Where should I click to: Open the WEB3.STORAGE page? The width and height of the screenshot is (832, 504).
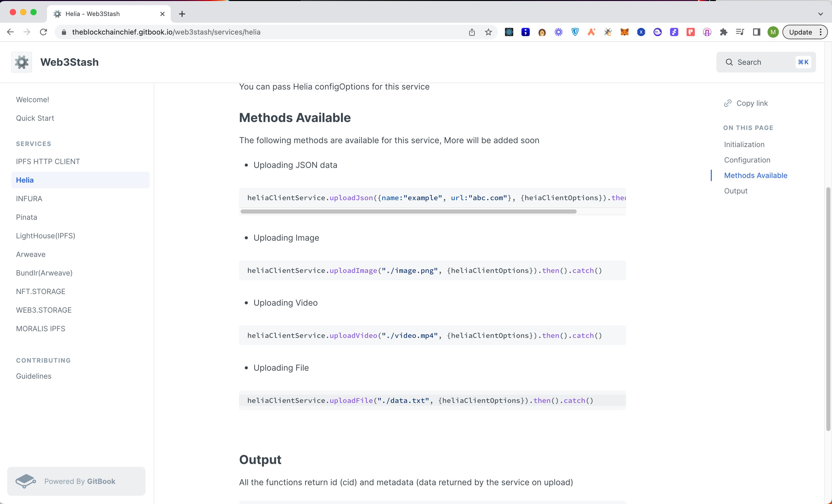click(x=44, y=310)
